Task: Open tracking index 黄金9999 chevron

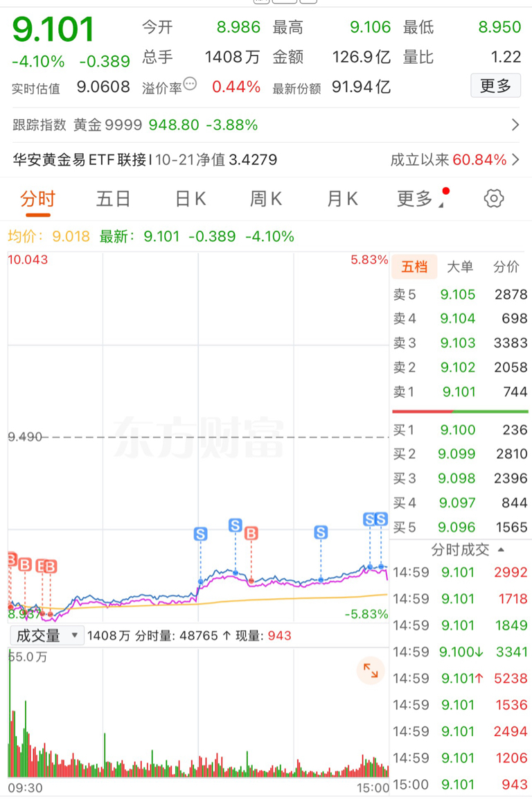Action: [x=515, y=125]
